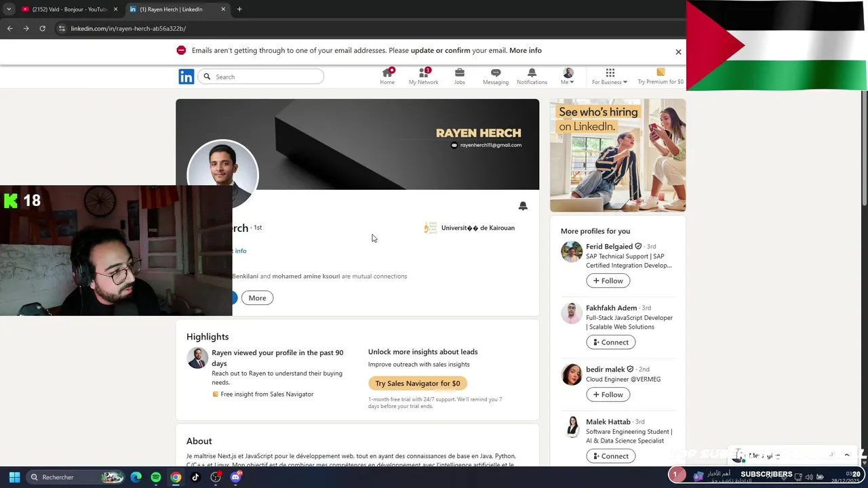Open TikTok from the taskbar

pyautogui.click(x=195, y=477)
